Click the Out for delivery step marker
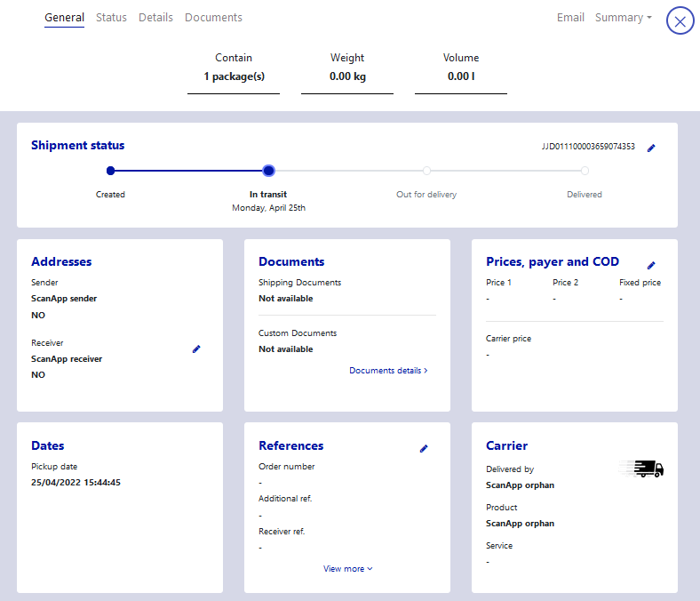Image resolution: width=700 pixels, height=601 pixels. (426, 171)
